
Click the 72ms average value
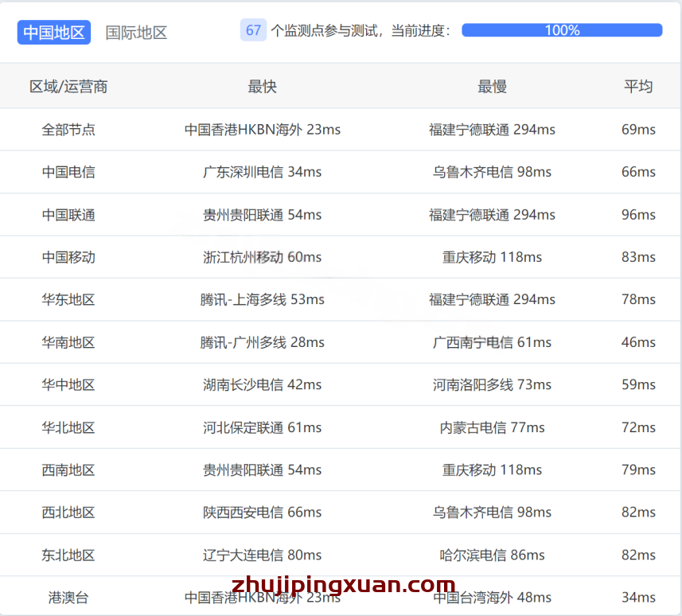[x=638, y=427]
